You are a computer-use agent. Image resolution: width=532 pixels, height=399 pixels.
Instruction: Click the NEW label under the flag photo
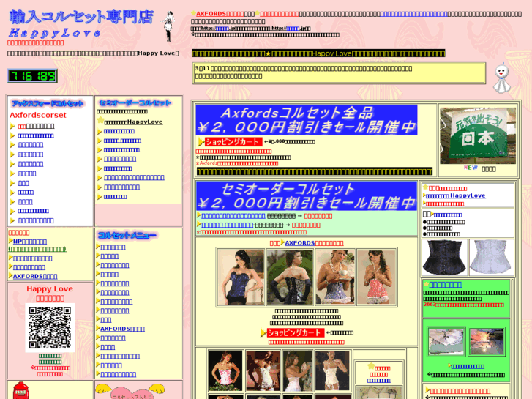471,168
